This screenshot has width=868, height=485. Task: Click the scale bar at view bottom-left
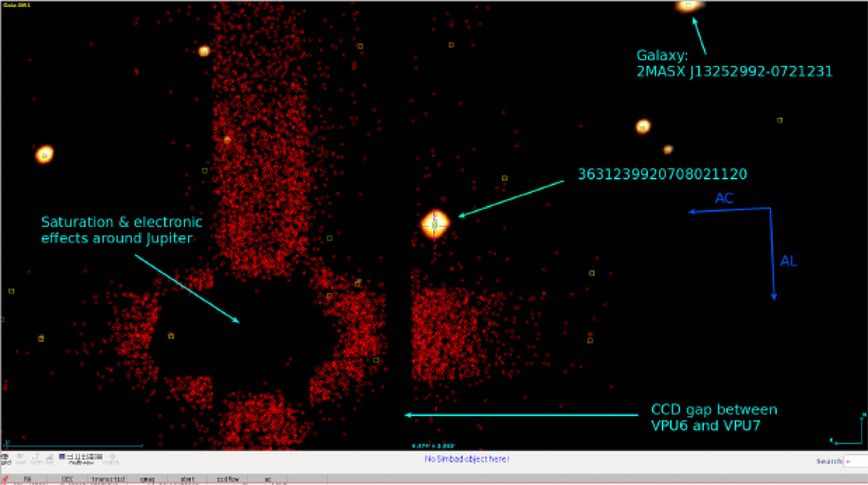coord(74,445)
